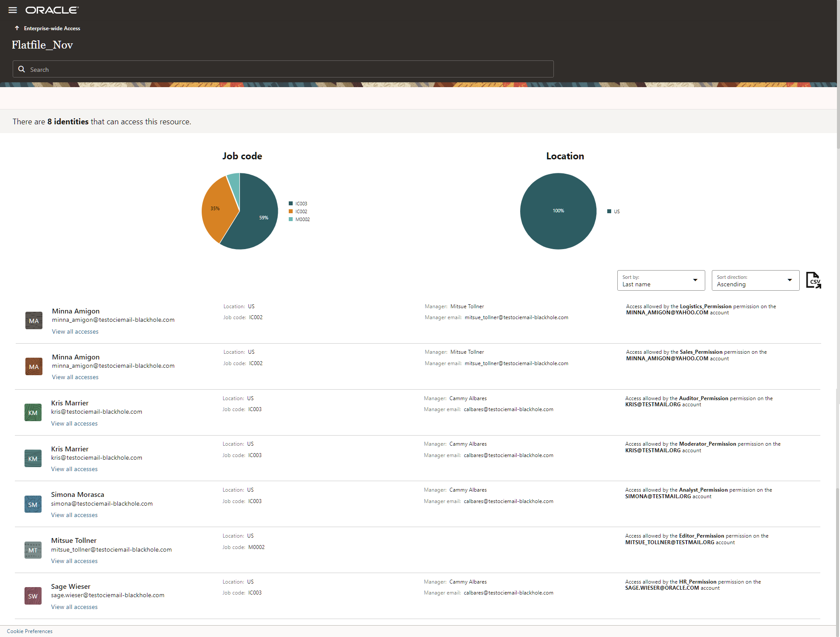
Task: Click the SW avatar for Sage Wieser
Action: tap(33, 596)
